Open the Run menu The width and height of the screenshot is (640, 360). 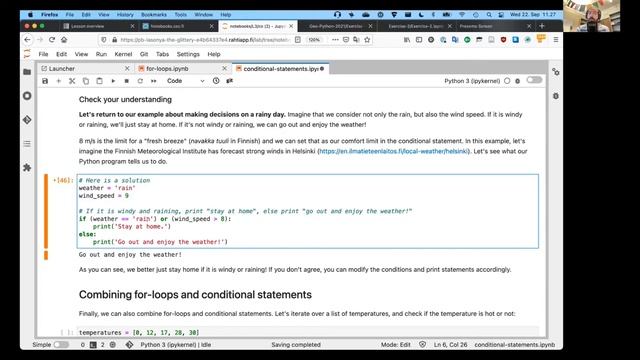101,54
